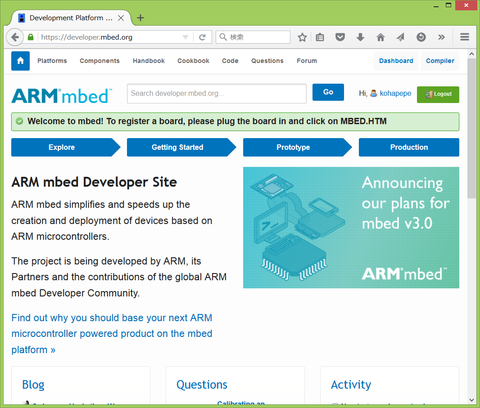Close the Development Platform tab

tap(121, 18)
